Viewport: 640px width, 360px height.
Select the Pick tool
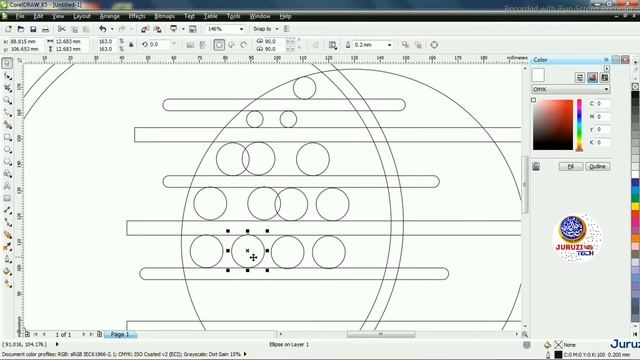[7, 63]
